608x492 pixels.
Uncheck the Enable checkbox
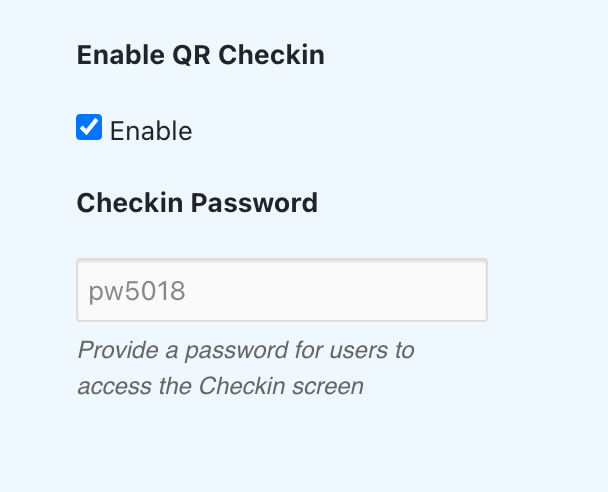(89, 128)
